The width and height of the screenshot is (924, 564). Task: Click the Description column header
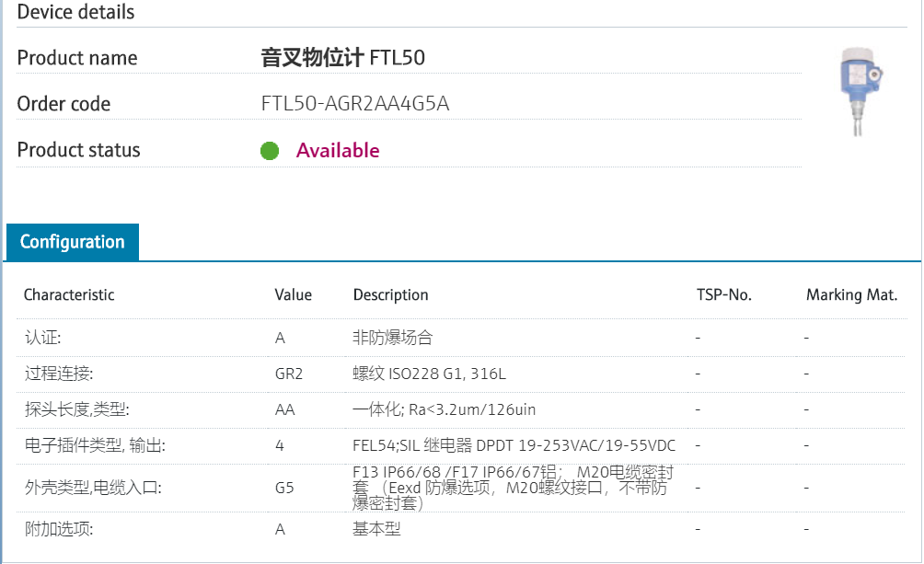coord(390,294)
